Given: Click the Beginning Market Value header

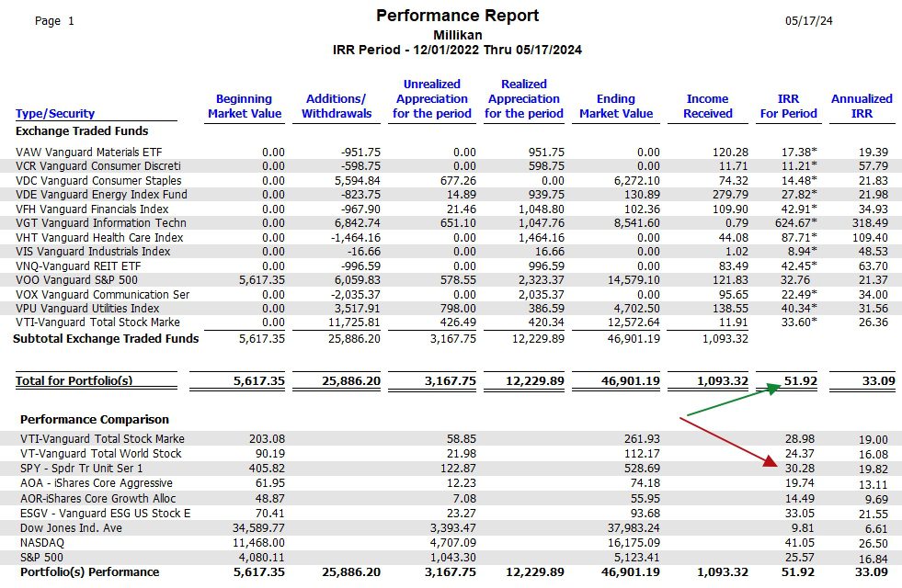Looking at the screenshot, I should [x=245, y=107].
